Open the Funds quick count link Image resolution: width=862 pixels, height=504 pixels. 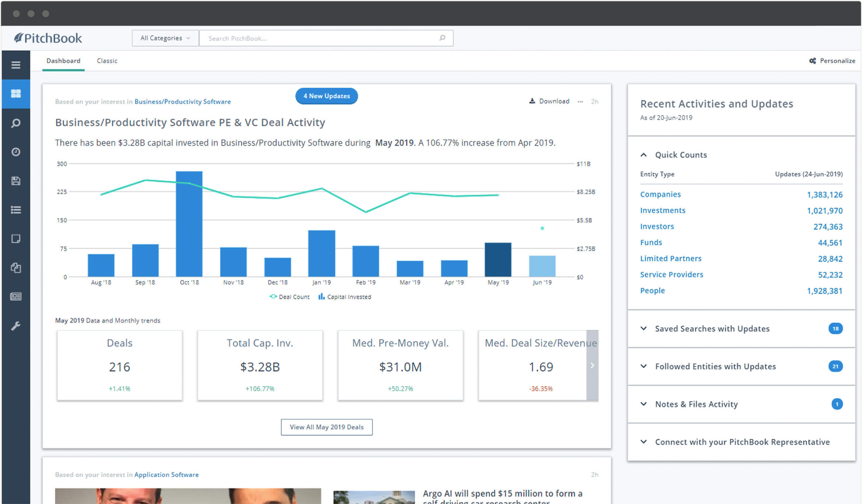[651, 243]
